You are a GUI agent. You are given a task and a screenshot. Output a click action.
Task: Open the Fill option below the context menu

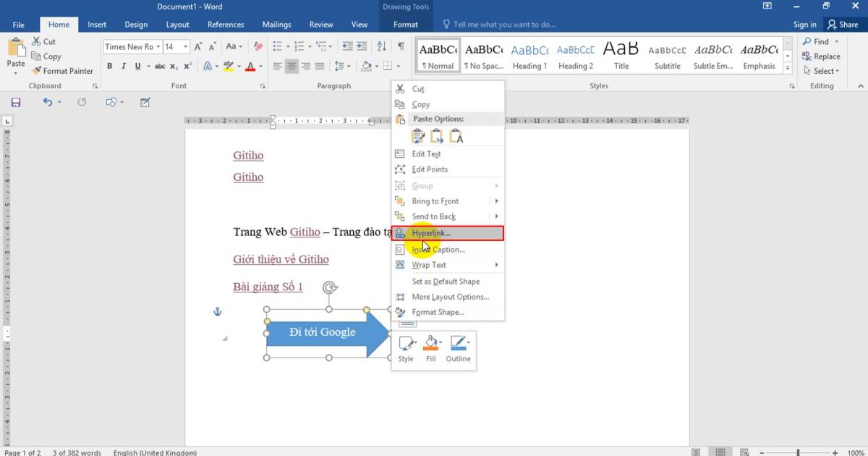(x=431, y=350)
